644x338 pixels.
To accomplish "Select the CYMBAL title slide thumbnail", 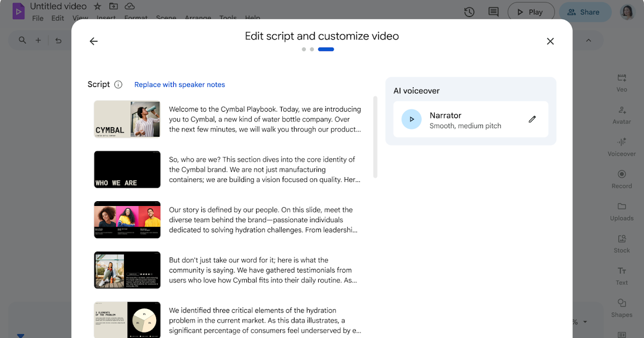I will (x=127, y=119).
